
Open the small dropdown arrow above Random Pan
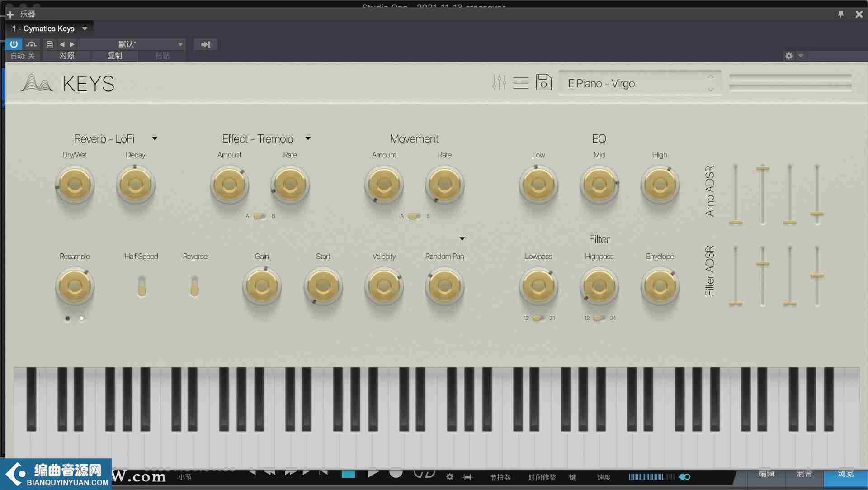(462, 238)
